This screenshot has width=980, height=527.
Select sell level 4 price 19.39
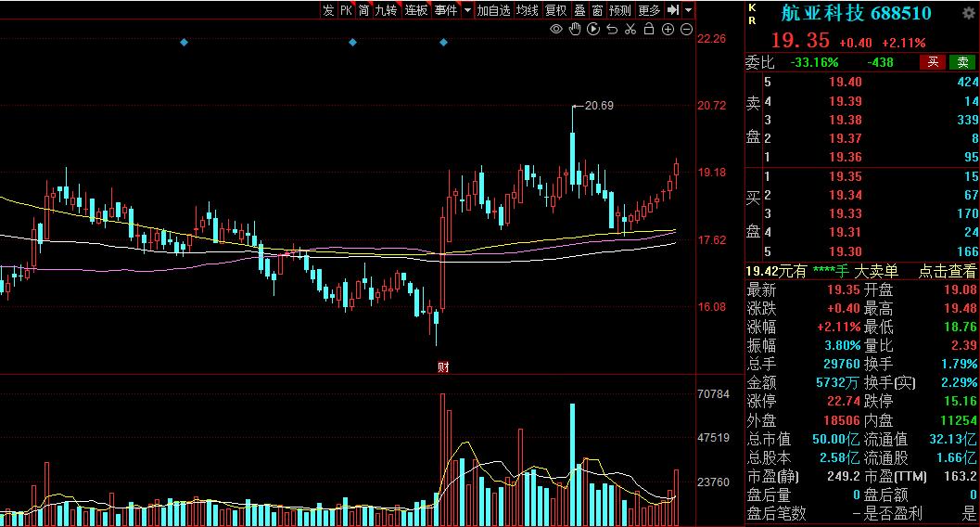(x=845, y=100)
